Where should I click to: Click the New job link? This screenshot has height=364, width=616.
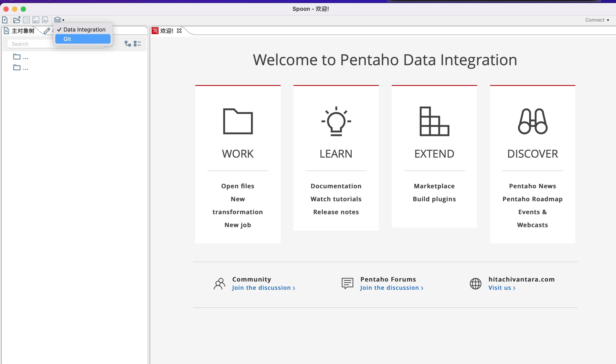238,225
